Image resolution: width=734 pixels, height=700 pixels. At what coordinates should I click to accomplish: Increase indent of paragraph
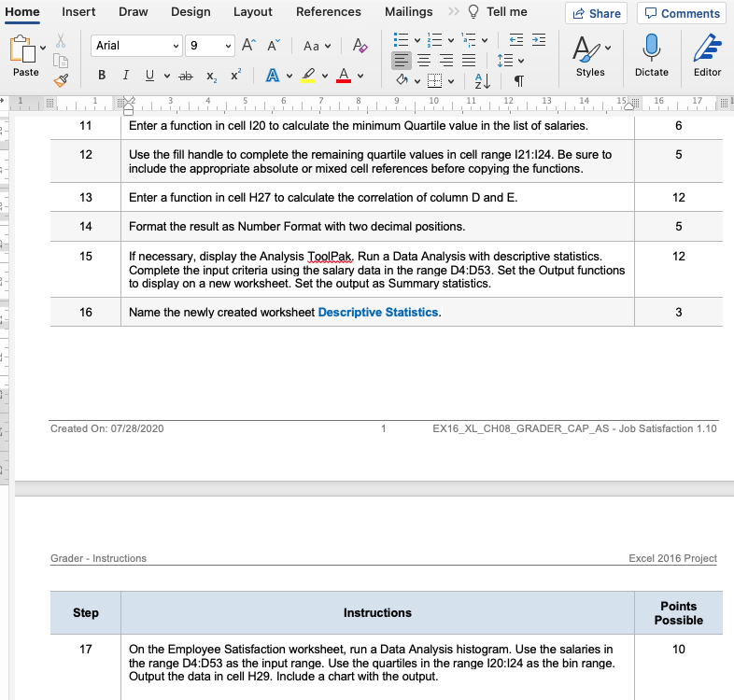(538, 40)
